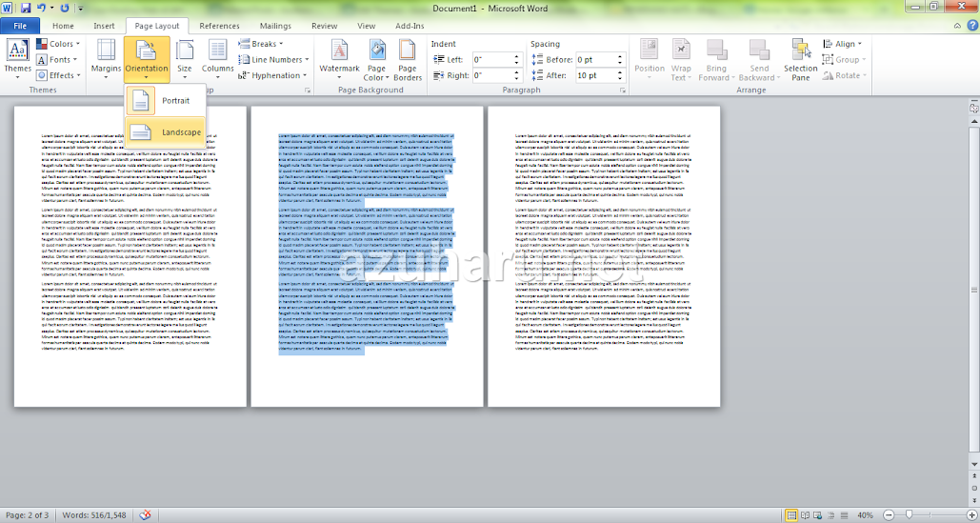Open the Align dropdown
Viewport: 980px width, 523px height.
843,44
